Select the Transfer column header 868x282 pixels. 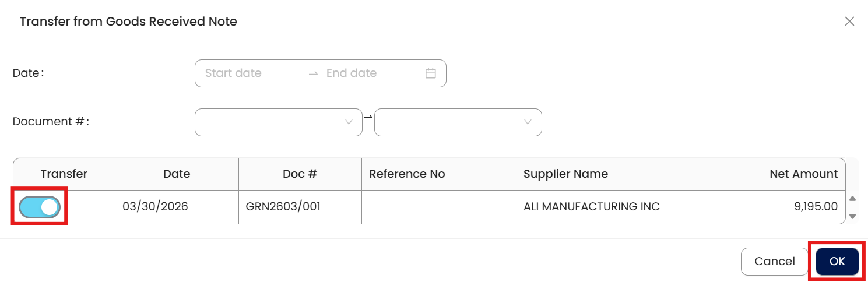pos(64,174)
